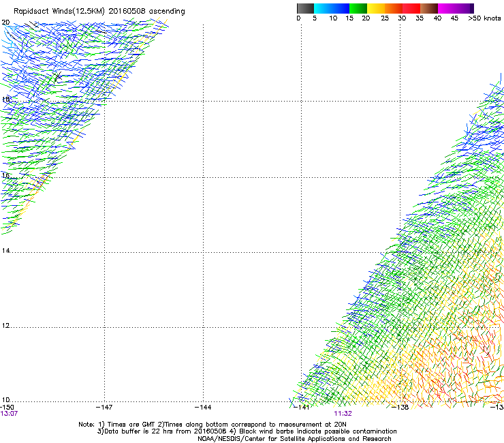The height and width of the screenshot is (443, 504).
Task: Click the NOAA/NESDIS credit line
Action: [x=294, y=439]
